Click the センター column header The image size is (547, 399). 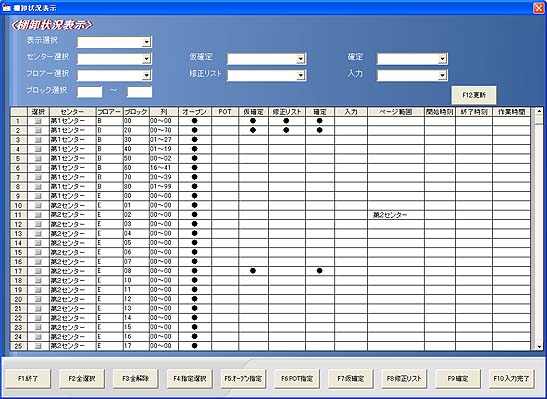point(73,112)
